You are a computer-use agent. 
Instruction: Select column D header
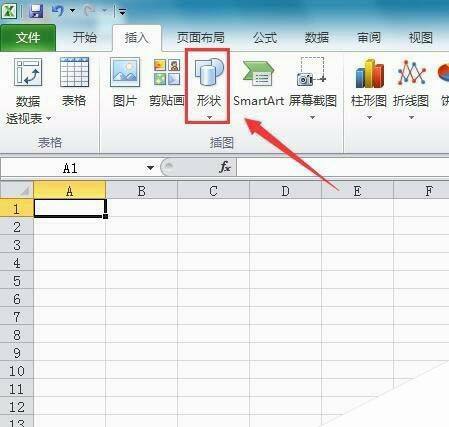click(286, 191)
